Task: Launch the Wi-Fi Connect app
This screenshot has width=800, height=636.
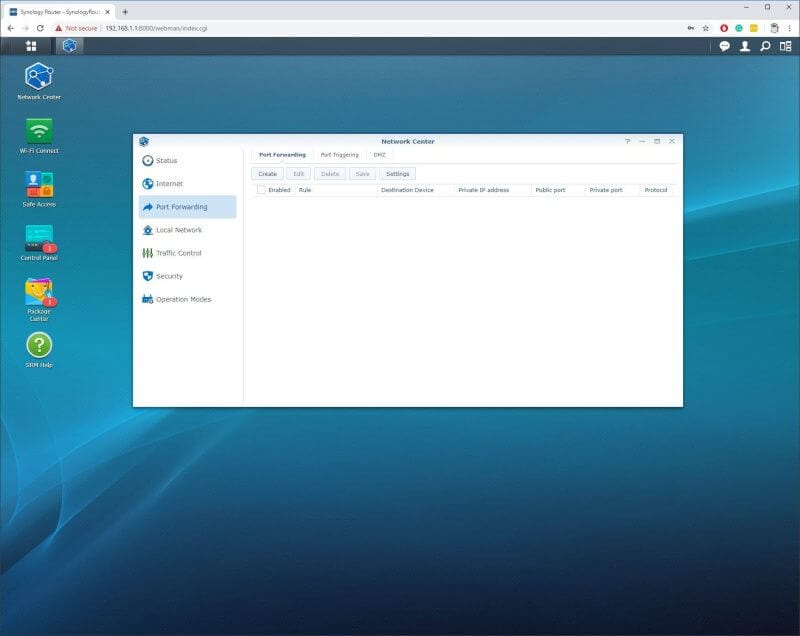Action: (x=39, y=130)
